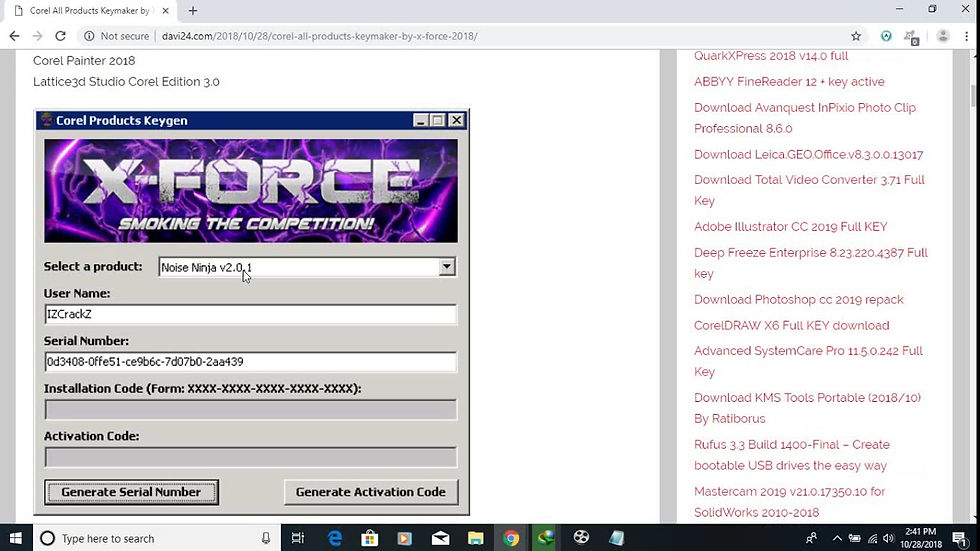The width and height of the screenshot is (980, 551).
Task: Open File Explorer from the taskbar
Action: [x=476, y=538]
